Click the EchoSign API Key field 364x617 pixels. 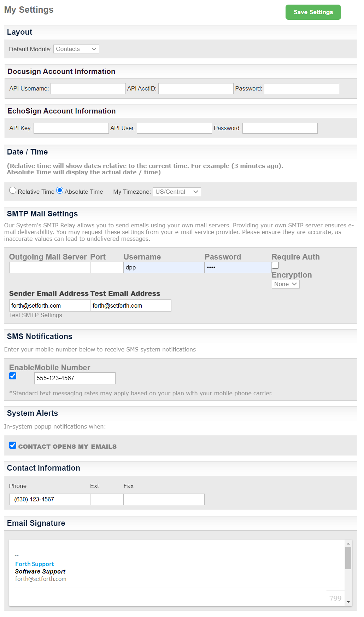coord(71,128)
